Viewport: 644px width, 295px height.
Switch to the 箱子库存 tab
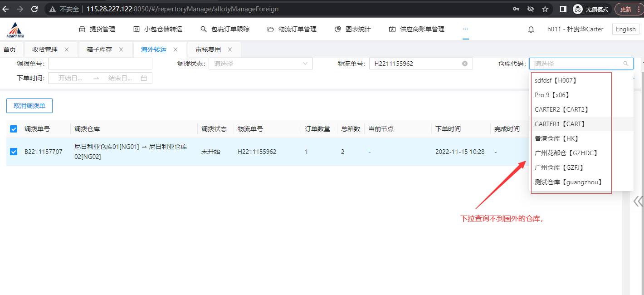pyautogui.click(x=99, y=49)
